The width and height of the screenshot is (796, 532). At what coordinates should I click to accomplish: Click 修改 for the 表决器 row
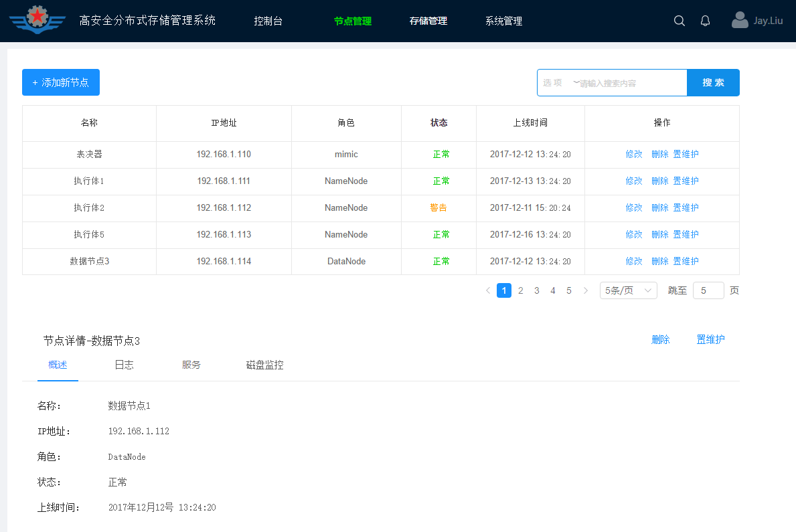[633, 154]
